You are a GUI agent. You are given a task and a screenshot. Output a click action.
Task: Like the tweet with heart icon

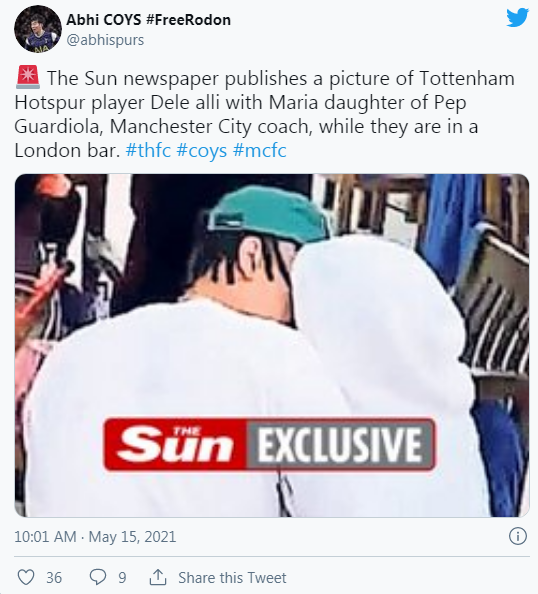(26, 577)
